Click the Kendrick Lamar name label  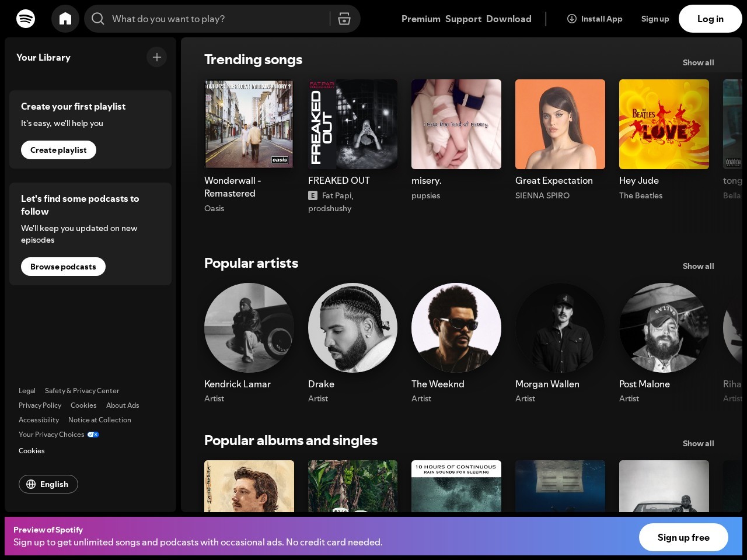pyautogui.click(x=238, y=384)
